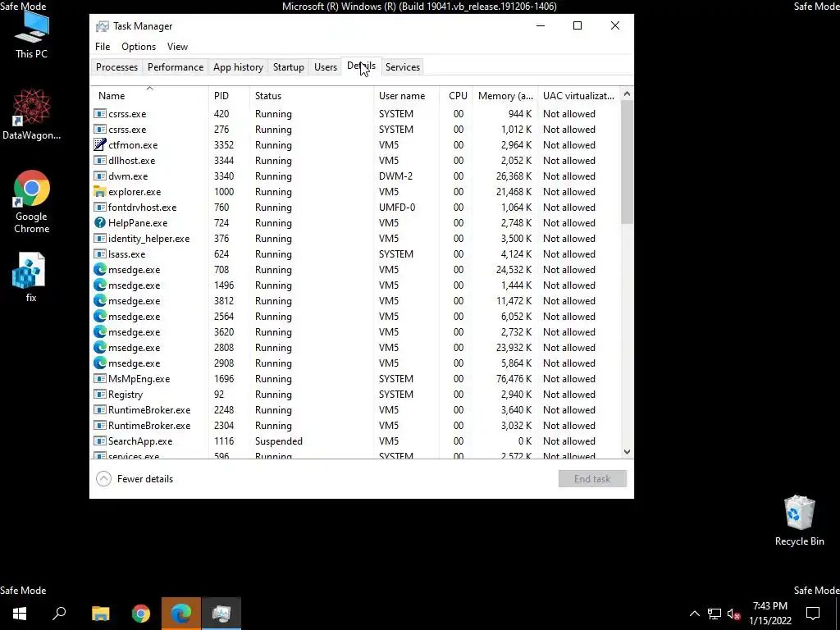This screenshot has height=630, width=840.
Task: Show hidden system tray icons
Action: (694, 614)
